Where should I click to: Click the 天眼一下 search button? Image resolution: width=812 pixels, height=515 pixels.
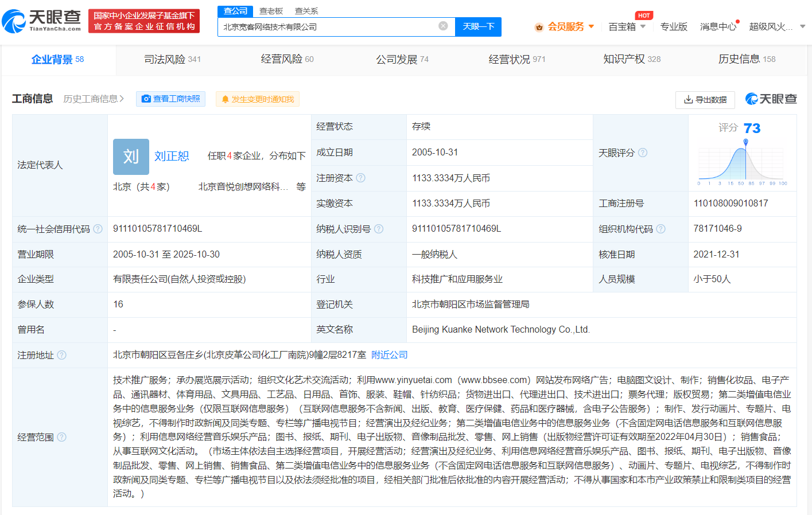(x=478, y=26)
